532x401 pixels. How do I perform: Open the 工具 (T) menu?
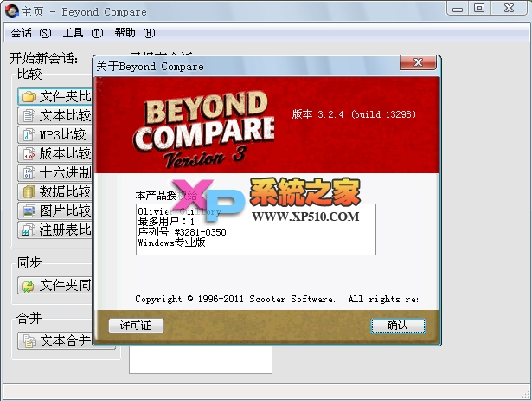83,33
